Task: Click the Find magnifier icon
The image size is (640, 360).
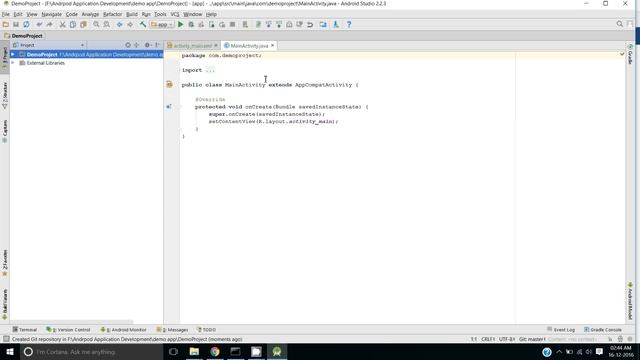Action: click(x=96, y=24)
